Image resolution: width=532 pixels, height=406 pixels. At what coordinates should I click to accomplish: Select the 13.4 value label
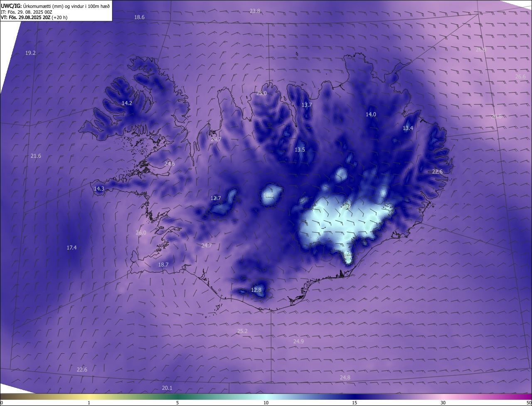pyautogui.click(x=408, y=128)
